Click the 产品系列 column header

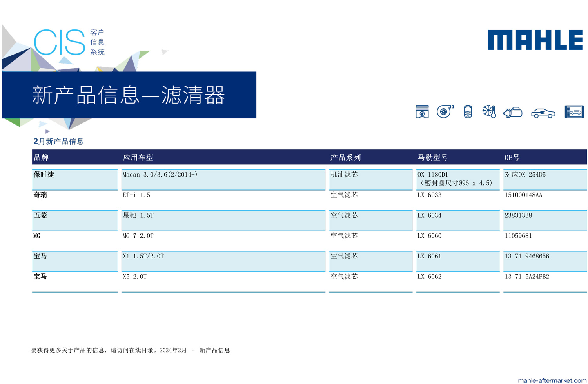345,158
